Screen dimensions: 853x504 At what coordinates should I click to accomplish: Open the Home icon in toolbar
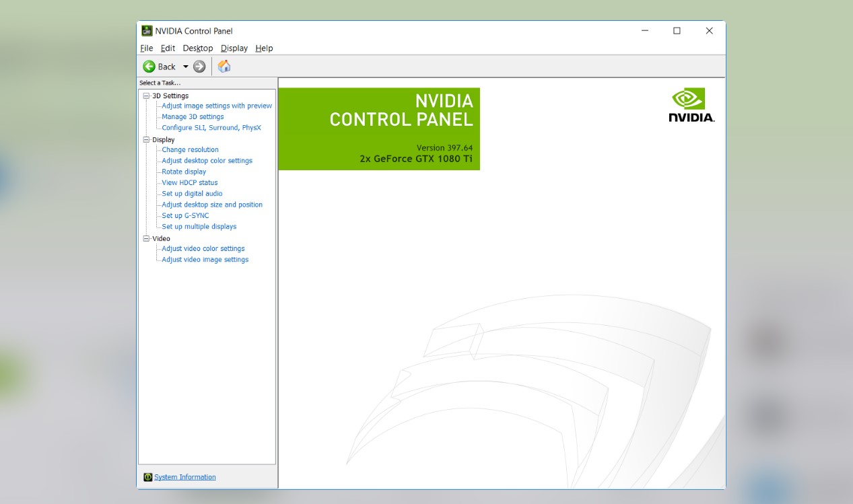[x=224, y=66]
